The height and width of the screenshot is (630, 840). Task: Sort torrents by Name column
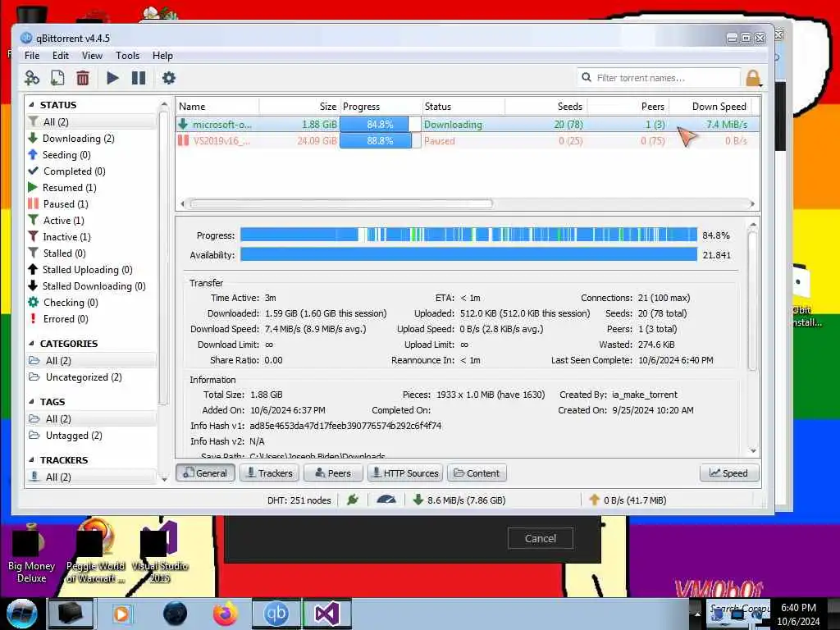tap(217, 107)
